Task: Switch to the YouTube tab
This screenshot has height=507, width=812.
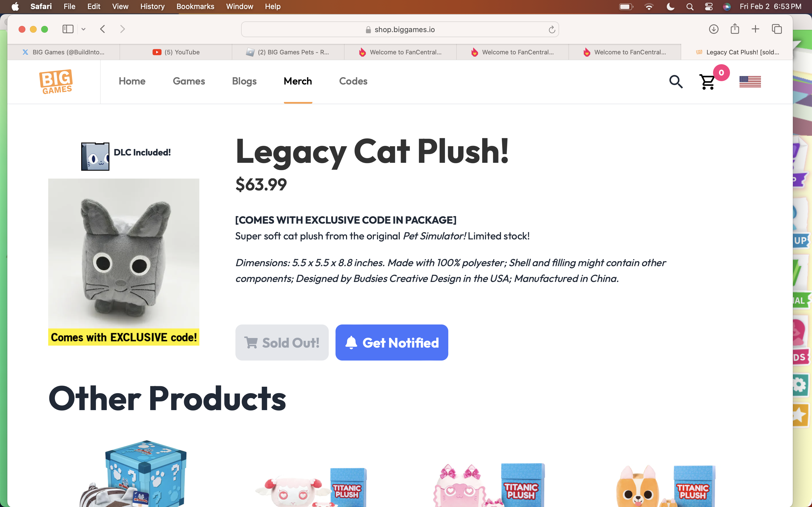Action: [x=176, y=52]
